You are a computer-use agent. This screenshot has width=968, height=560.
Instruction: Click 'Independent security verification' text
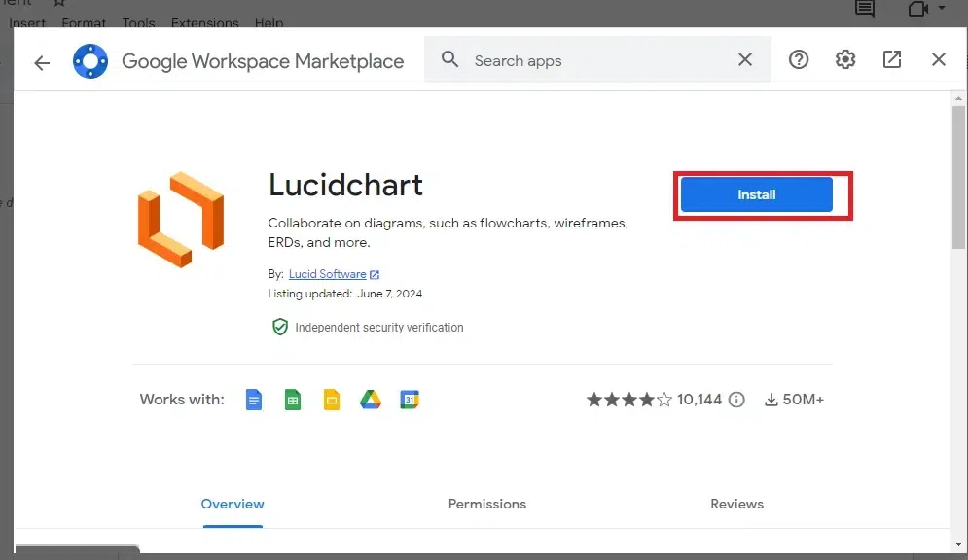pyautogui.click(x=379, y=328)
